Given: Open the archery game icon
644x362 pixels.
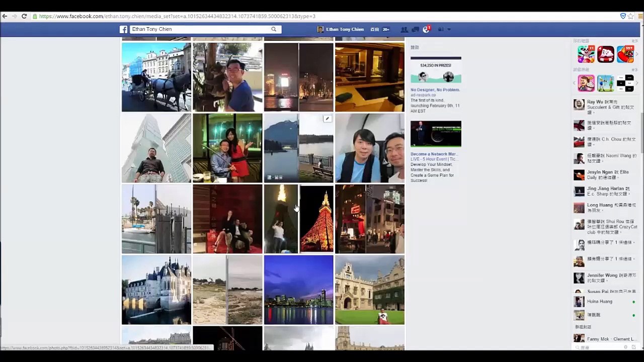Looking at the screenshot, I should pos(606,83).
